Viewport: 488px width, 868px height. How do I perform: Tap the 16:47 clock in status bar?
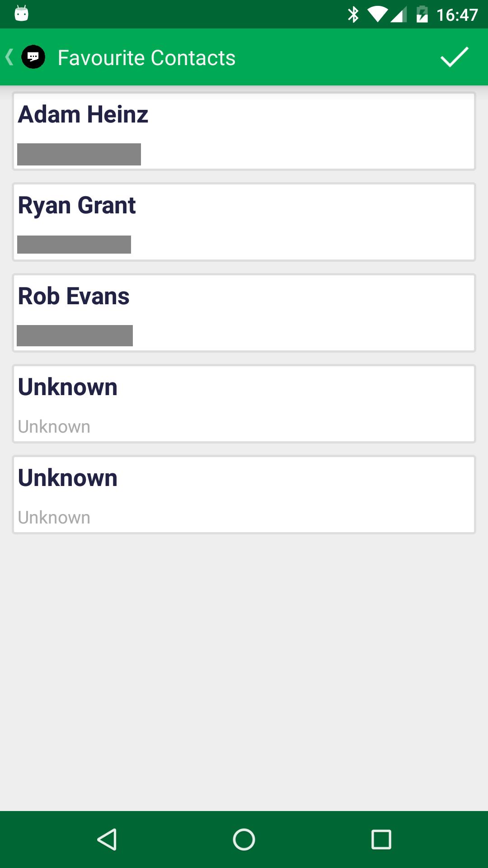[457, 15]
